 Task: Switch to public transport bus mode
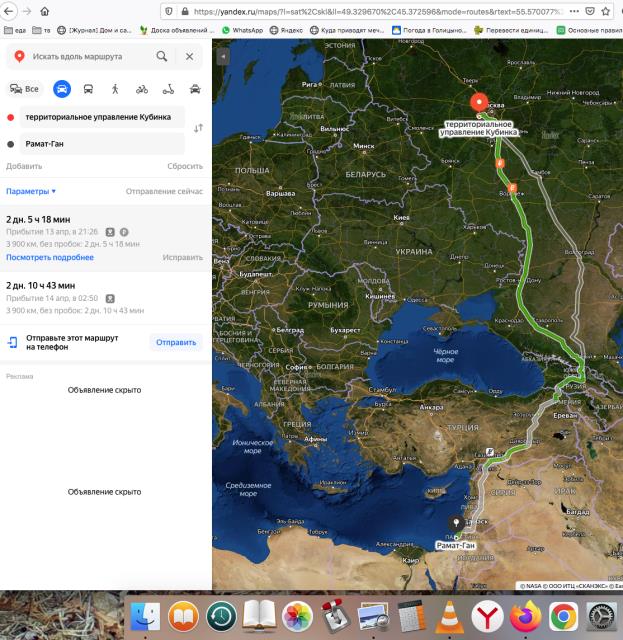(x=89, y=89)
